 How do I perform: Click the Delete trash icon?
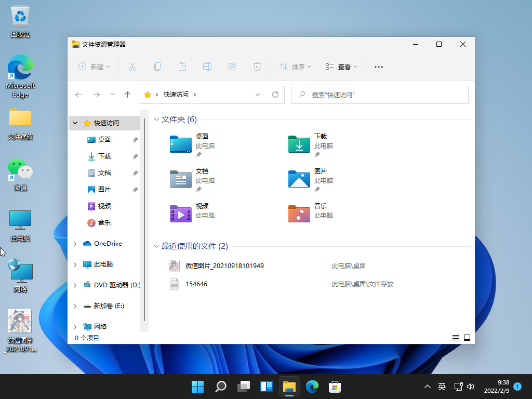point(257,66)
